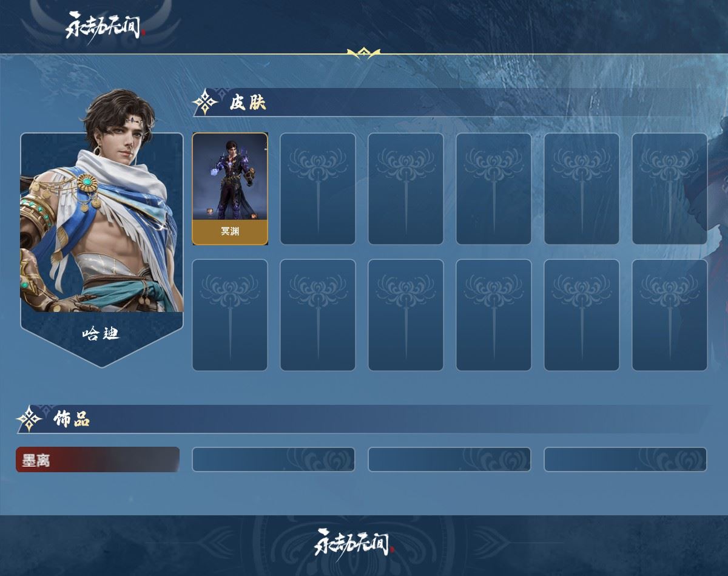The height and width of the screenshot is (576, 728).
Task: Click the empty skin slot directly below 冥渊
Action: (230, 315)
